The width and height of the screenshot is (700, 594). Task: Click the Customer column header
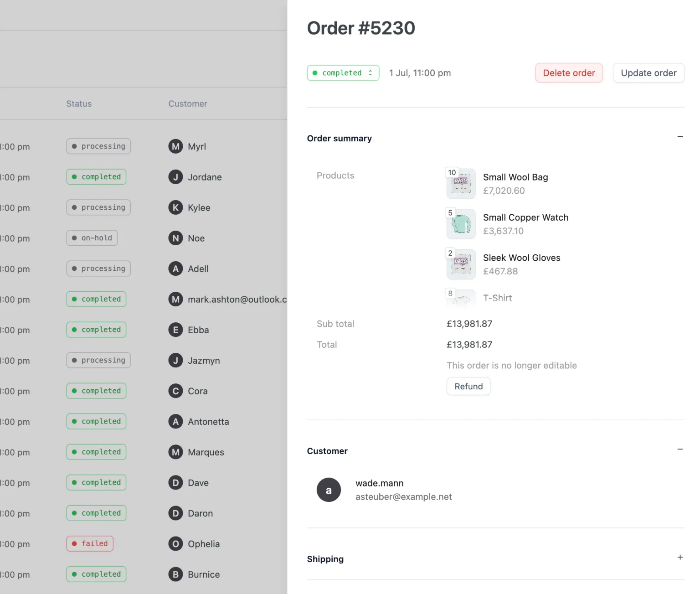pyautogui.click(x=188, y=103)
